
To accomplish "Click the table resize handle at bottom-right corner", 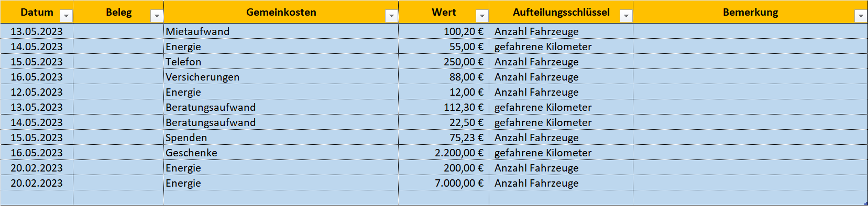I will point(866,203).
